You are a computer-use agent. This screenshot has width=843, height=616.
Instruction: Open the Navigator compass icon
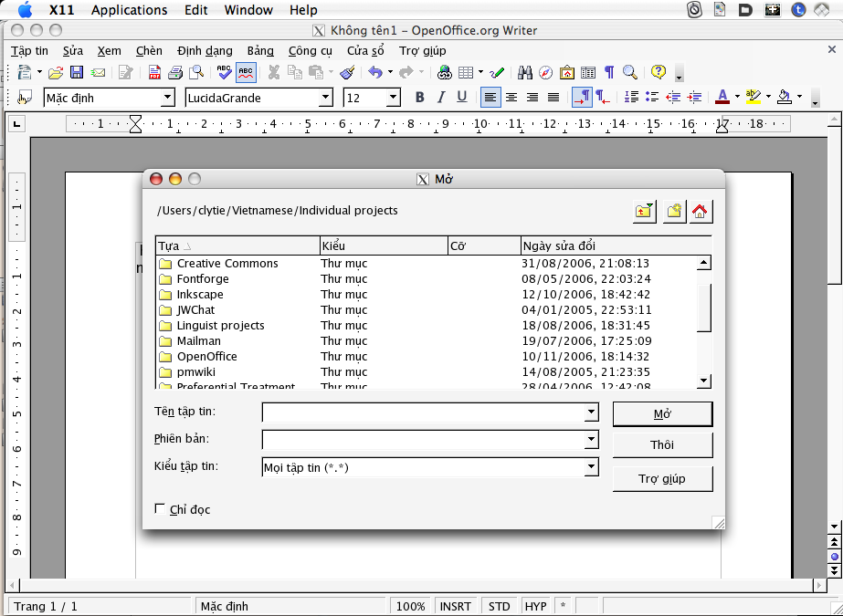click(545, 72)
